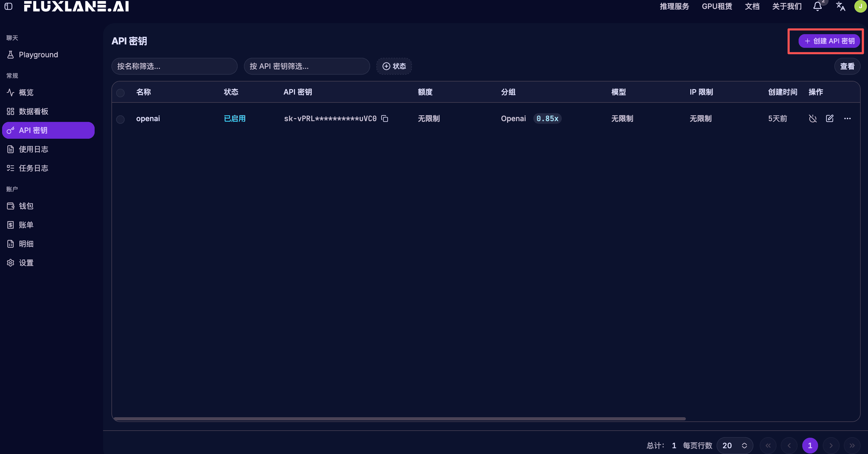Open 文档 documentation link
Screen dimensions: 868x454
point(752,6)
